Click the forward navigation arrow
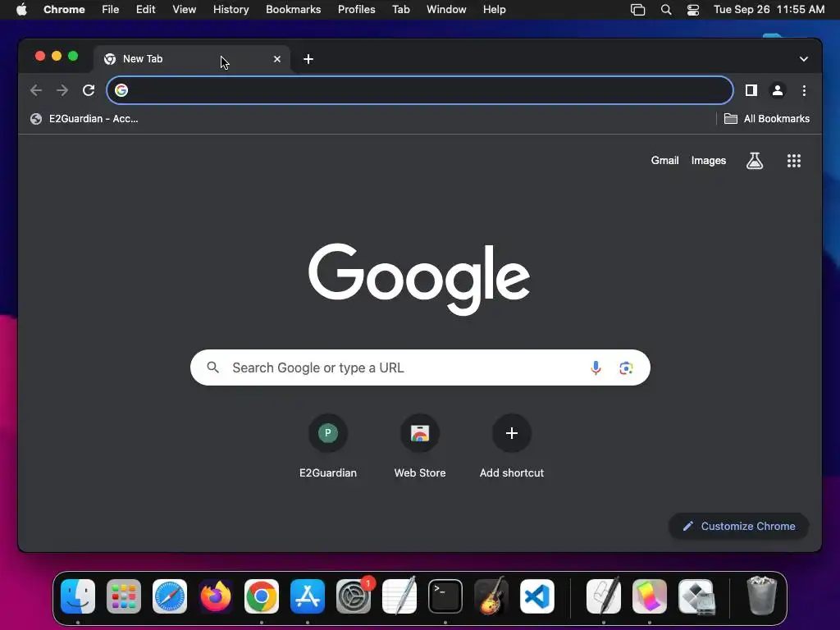Image resolution: width=840 pixels, height=630 pixels. coord(62,90)
